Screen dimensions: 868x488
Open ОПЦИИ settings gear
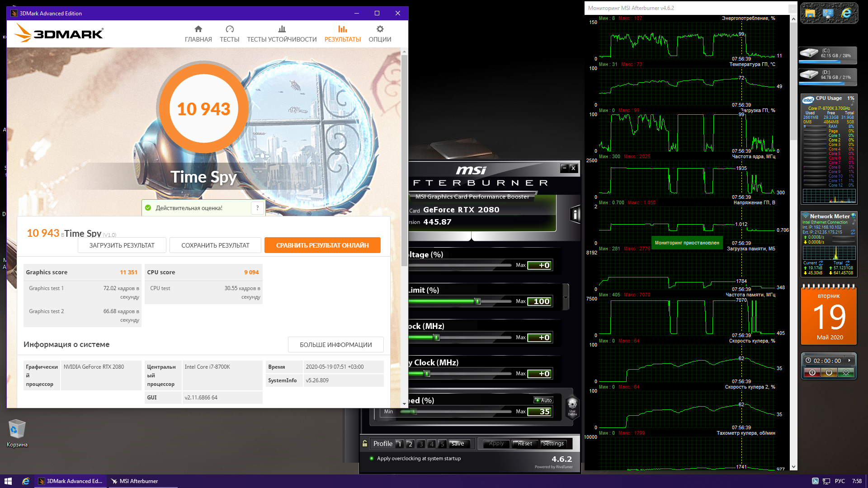tap(380, 34)
